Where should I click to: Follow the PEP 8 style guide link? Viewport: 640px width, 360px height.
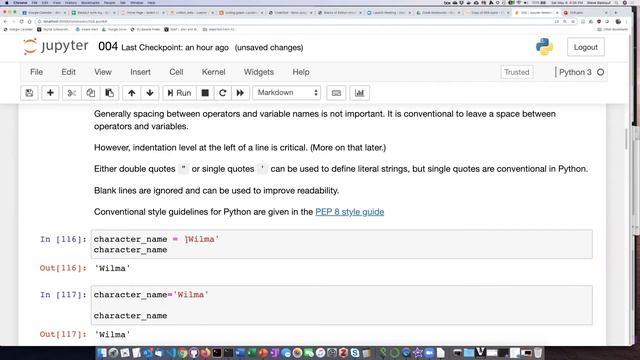[349, 212]
